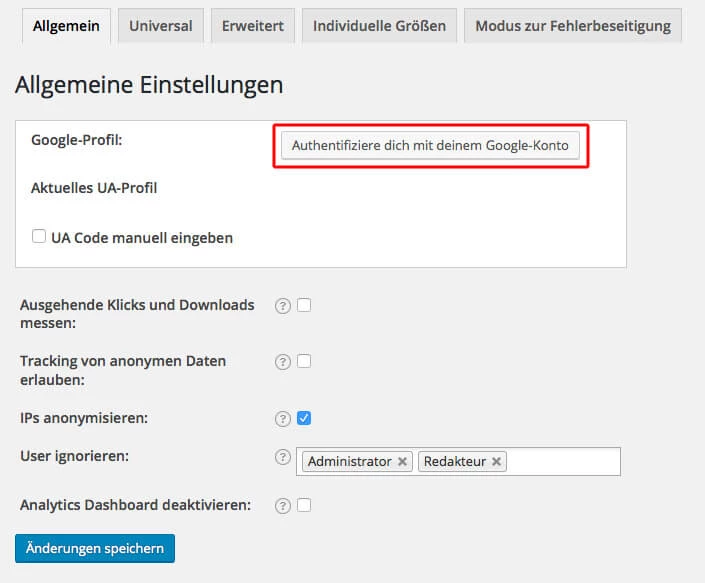The height and width of the screenshot is (583, 705).
Task: Show help tooltip for IPs anonymisieren
Action: (x=283, y=418)
